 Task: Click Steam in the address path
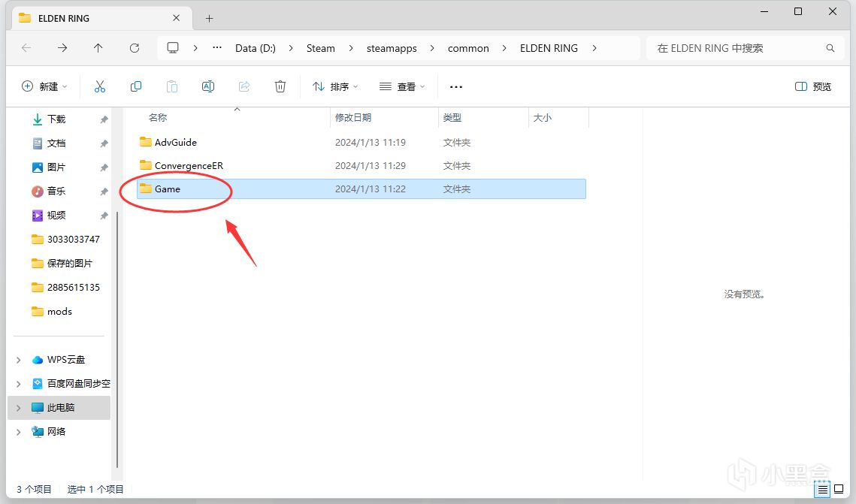click(320, 48)
